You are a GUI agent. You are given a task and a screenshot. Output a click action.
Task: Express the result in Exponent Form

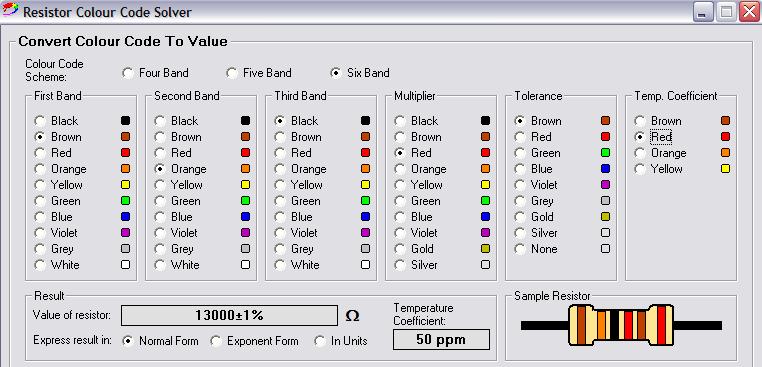[255, 341]
